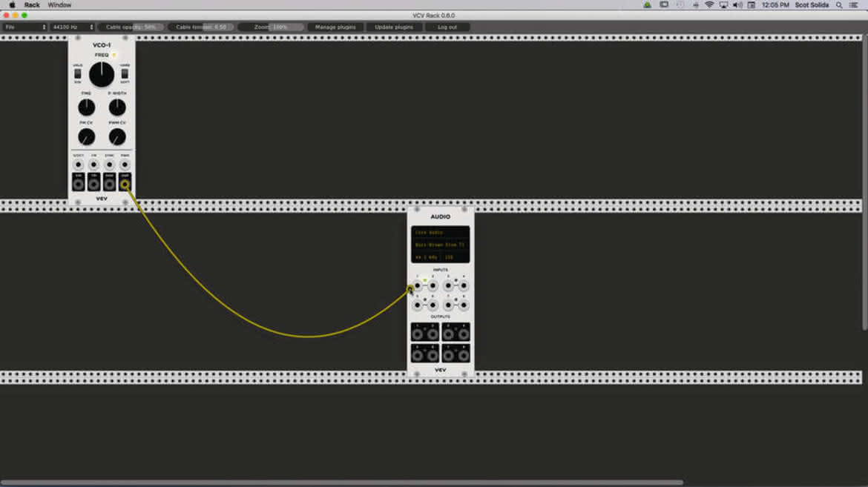Click the VCO-1 PWM input jack
The image size is (868, 487).
125,165
